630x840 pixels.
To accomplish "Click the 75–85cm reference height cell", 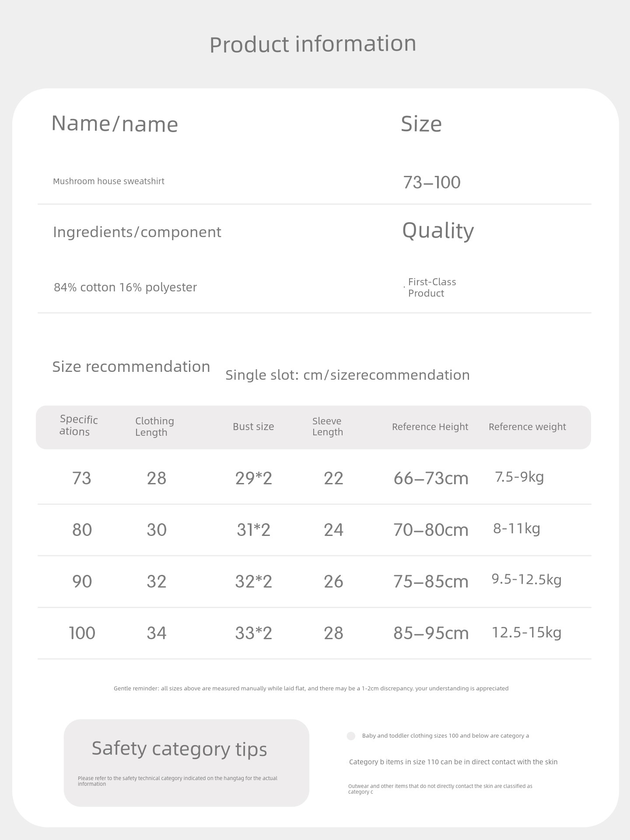I will tap(431, 581).
